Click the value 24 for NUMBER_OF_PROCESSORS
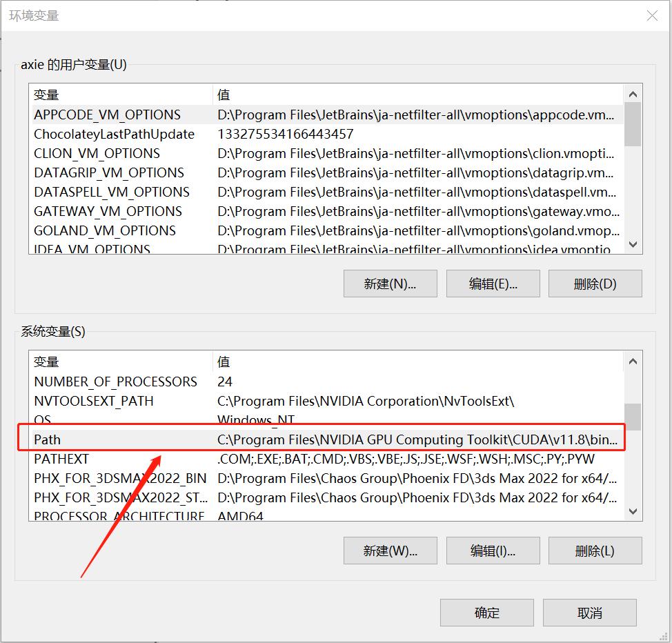The image size is (672, 643). pyautogui.click(x=224, y=382)
